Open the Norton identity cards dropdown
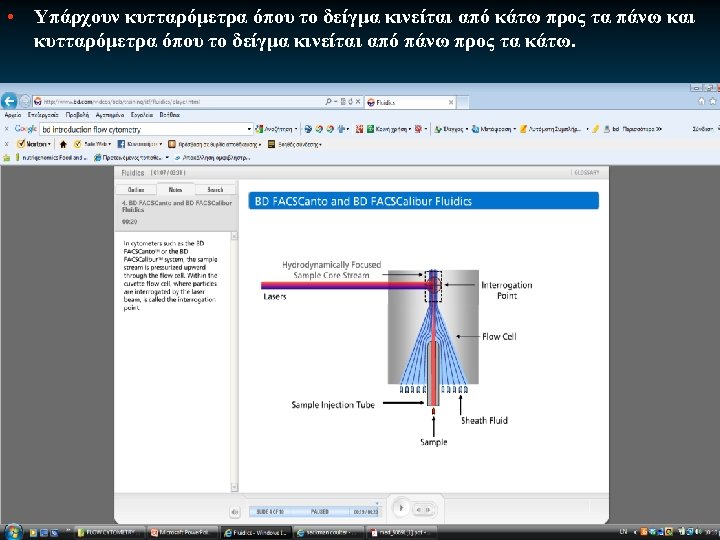Image resolution: width=720 pixels, height=540 pixels. tap(295, 144)
